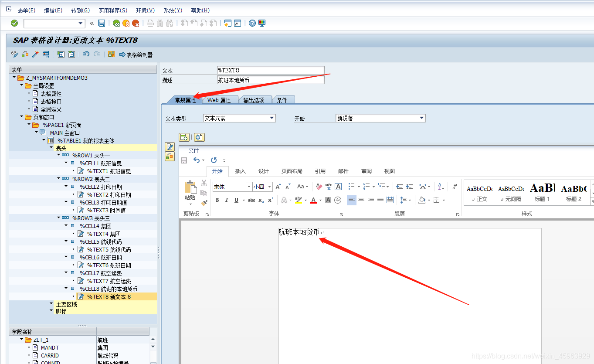Toggle Underline formatting
Screen dimensions: 594x364
[236, 200]
